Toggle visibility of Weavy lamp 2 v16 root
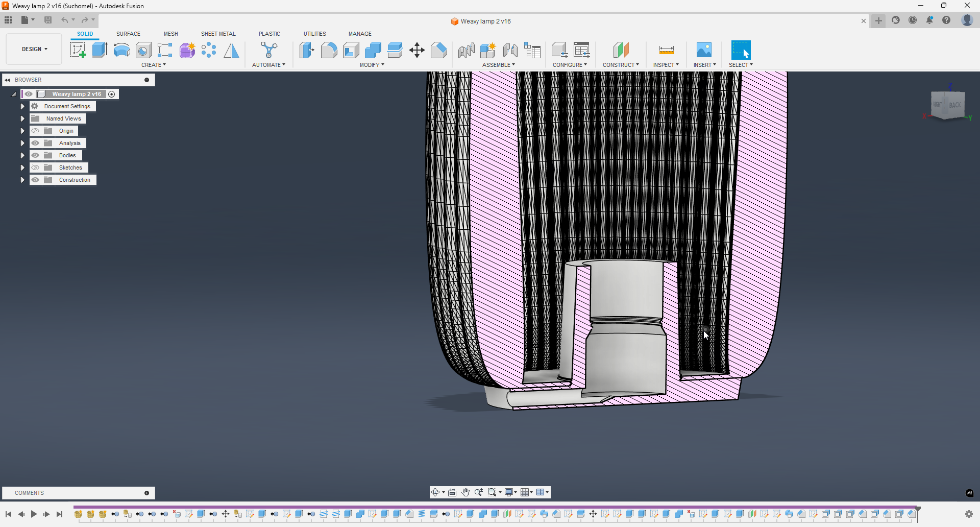This screenshot has height=527, width=980. 29,94
